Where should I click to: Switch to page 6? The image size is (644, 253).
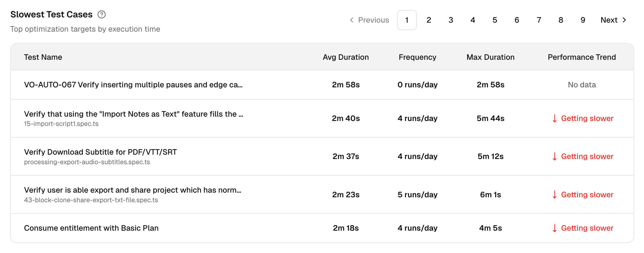pyautogui.click(x=517, y=20)
